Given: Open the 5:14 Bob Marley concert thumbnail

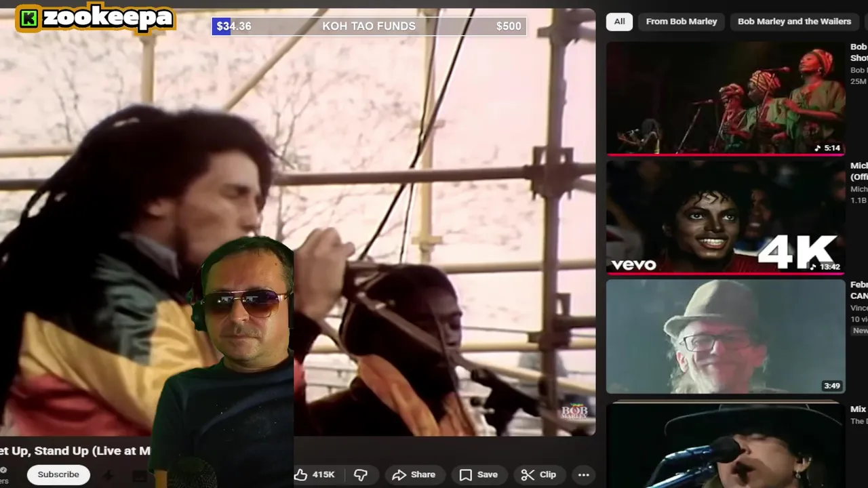Looking at the screenshot, I should click(726, 98).
